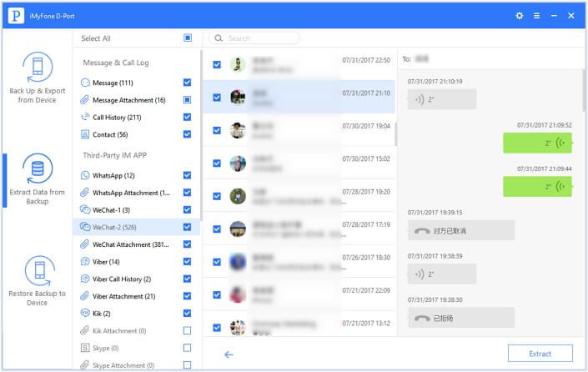
Task: Click the Message (111) bubble icon
Action: [85, 83]
